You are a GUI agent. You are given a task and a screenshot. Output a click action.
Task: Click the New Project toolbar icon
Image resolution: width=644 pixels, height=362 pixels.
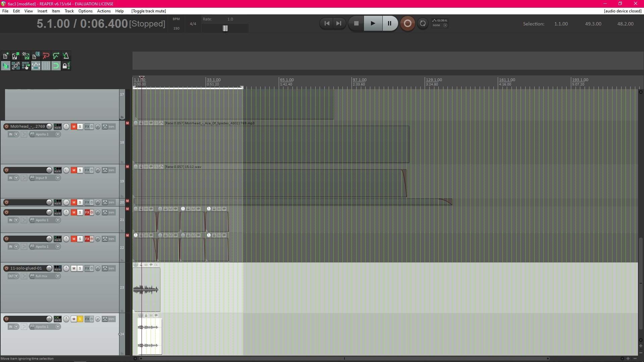[x=6, y=56]
